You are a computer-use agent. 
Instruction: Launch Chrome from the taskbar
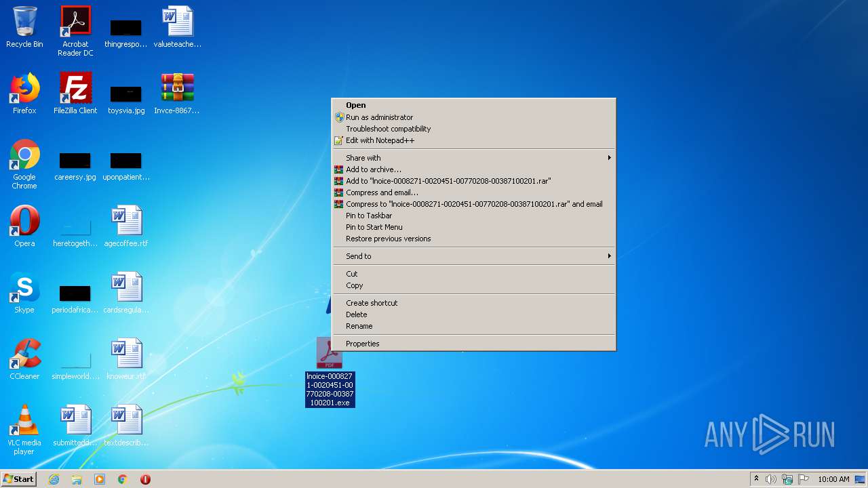[123, 479]
